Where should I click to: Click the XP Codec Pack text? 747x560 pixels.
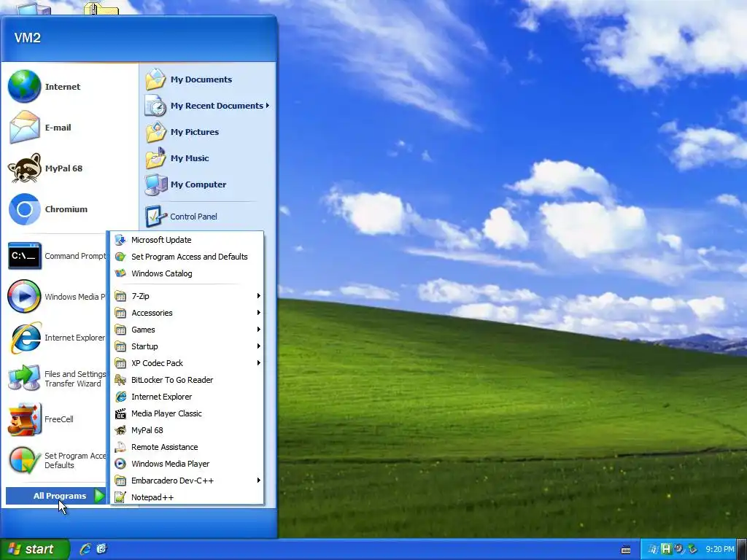(158, 363)
